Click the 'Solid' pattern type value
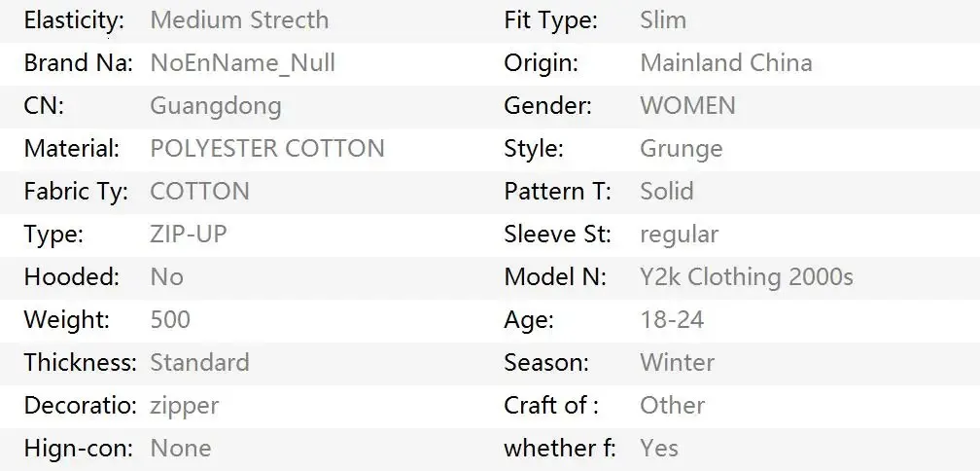 [x=666, y=192]
